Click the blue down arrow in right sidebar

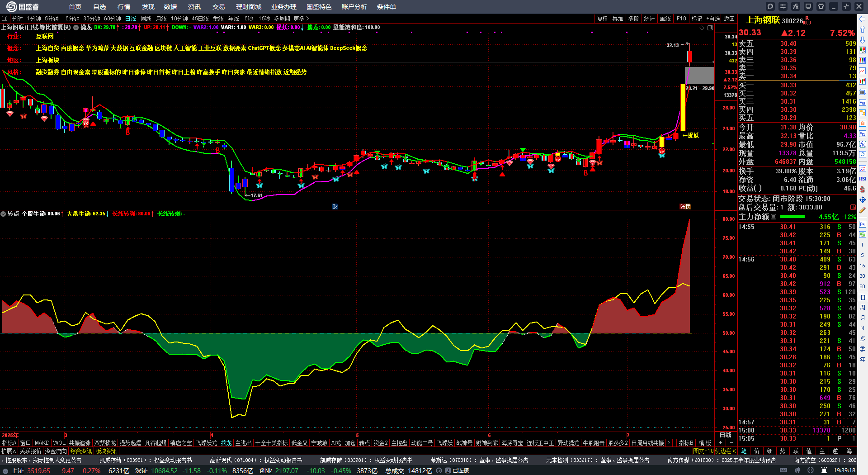coord(863,40)
